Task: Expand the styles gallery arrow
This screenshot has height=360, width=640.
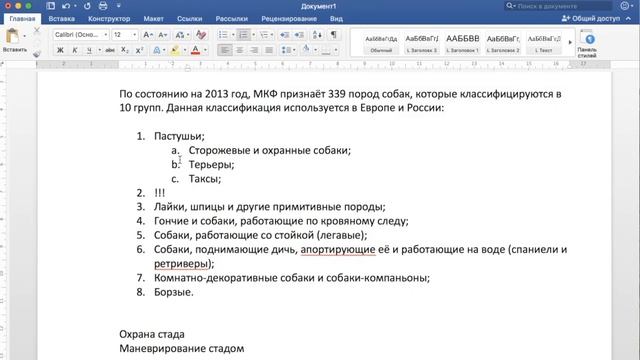Action: 570,42
